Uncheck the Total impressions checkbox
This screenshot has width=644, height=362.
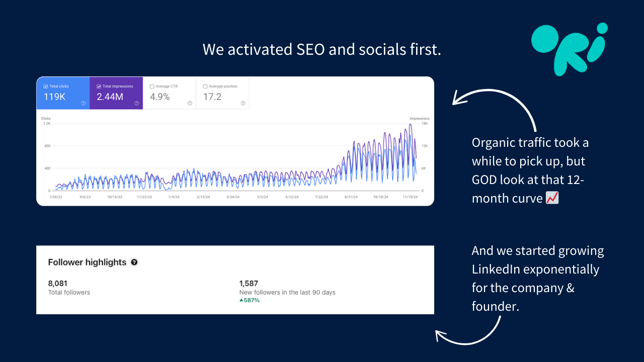click(99, 86)
